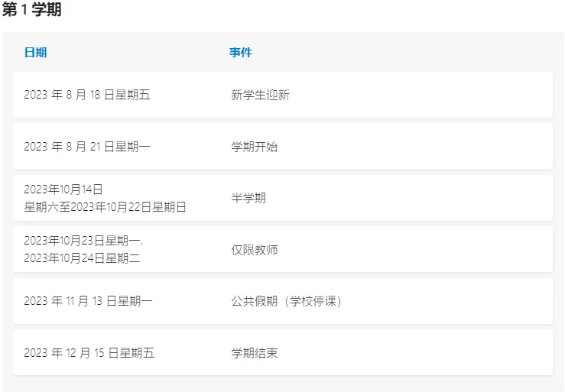
Task: Select the 学期开始 event text
Action: (x=255, y=147)
